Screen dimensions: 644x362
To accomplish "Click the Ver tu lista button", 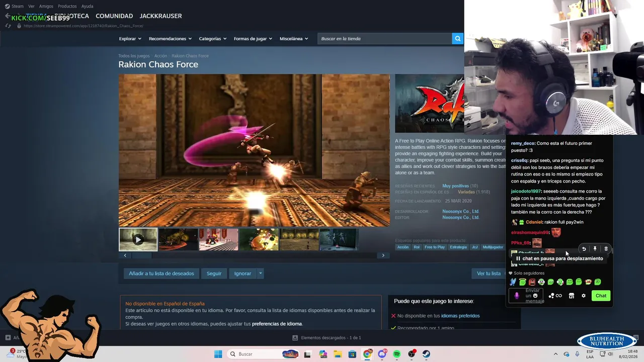I will pyautogui.click(x=489, y=274).
